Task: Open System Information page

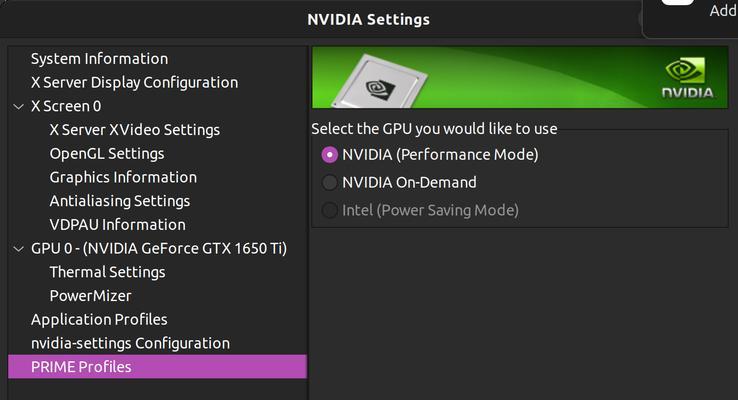Action: click(99, 59)
